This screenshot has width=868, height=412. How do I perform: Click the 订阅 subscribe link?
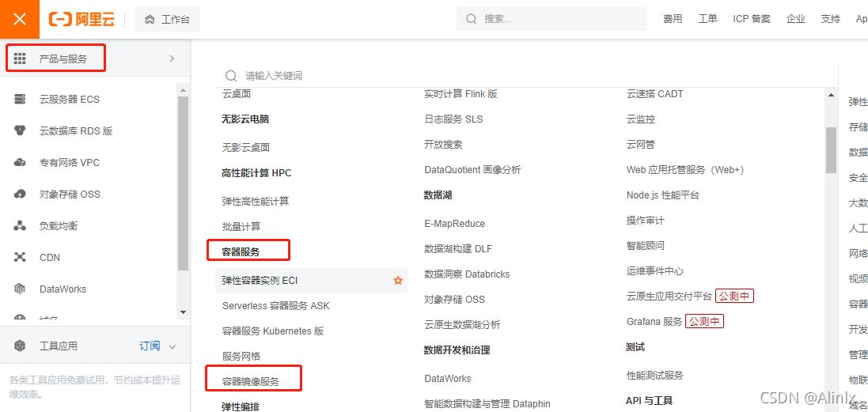[150, 346]
